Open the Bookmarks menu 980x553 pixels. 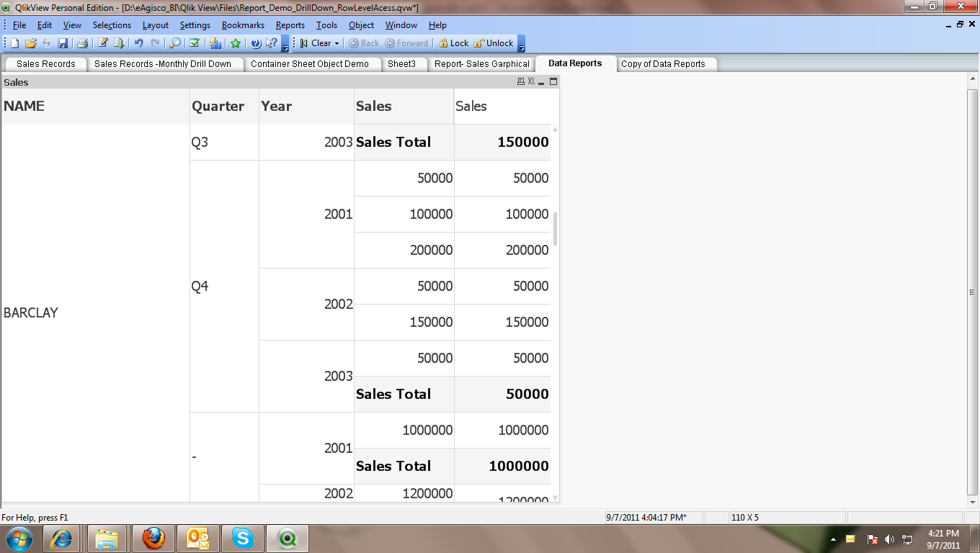click(243, 25)
